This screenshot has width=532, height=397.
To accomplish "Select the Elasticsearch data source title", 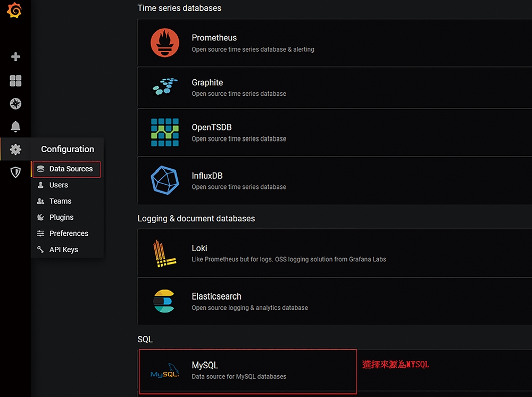I will 217,296.
